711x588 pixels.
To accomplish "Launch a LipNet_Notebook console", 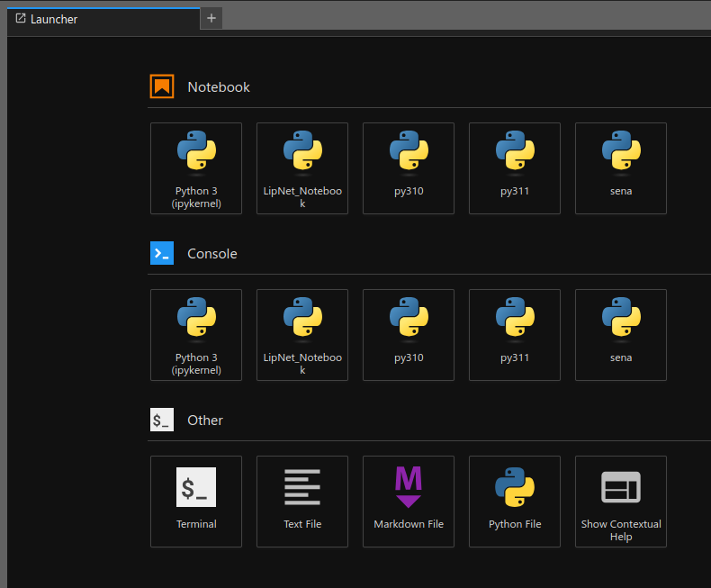I will pyautogui.click(x=302, y=335).
